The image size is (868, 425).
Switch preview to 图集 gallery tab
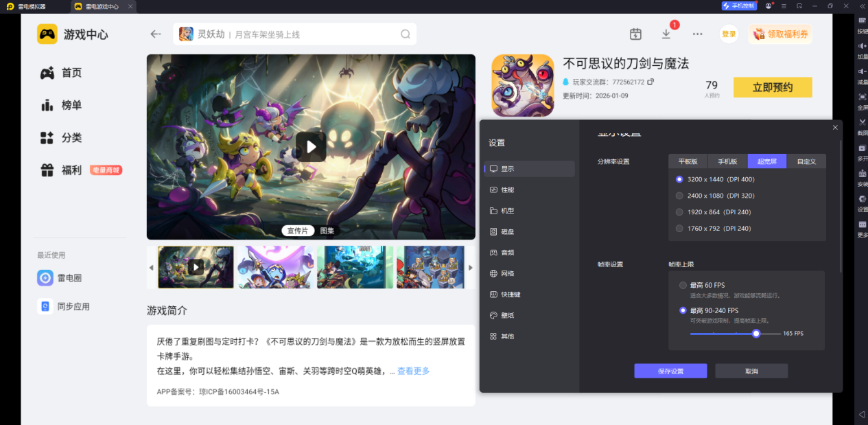(327, 231)
